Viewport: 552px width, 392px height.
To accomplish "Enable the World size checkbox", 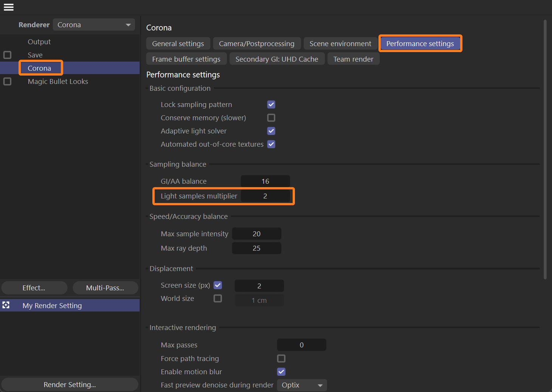I will (x=218, y=298).
